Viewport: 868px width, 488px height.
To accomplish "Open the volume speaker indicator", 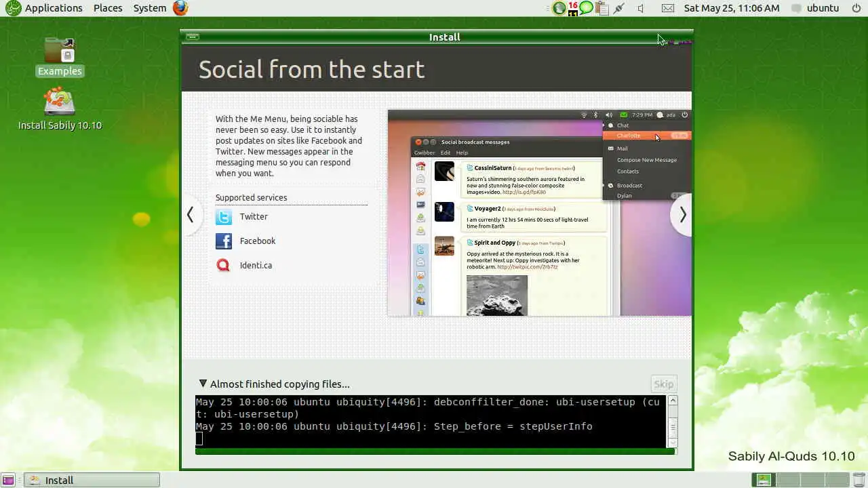I will pos(641,8).
